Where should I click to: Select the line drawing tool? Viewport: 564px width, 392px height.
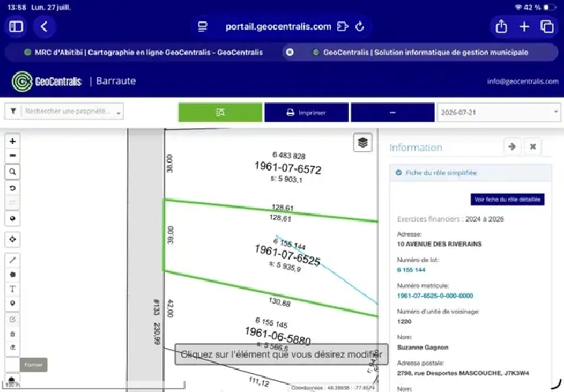click(x=13, y=260)
